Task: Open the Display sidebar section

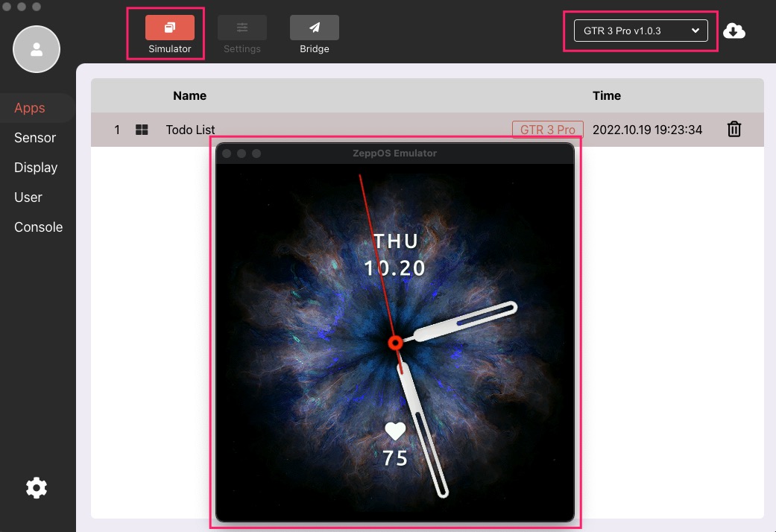Action: (x=36, y=168)
